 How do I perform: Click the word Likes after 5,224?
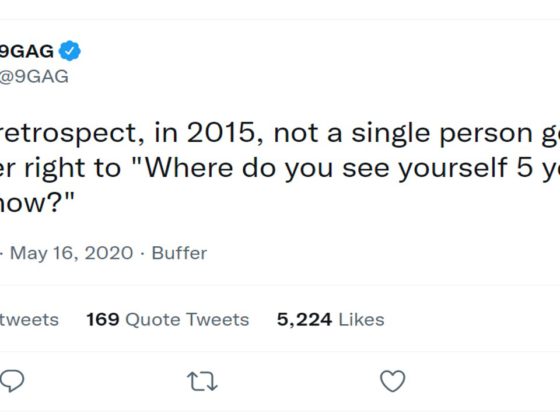(x=361, y=319)
